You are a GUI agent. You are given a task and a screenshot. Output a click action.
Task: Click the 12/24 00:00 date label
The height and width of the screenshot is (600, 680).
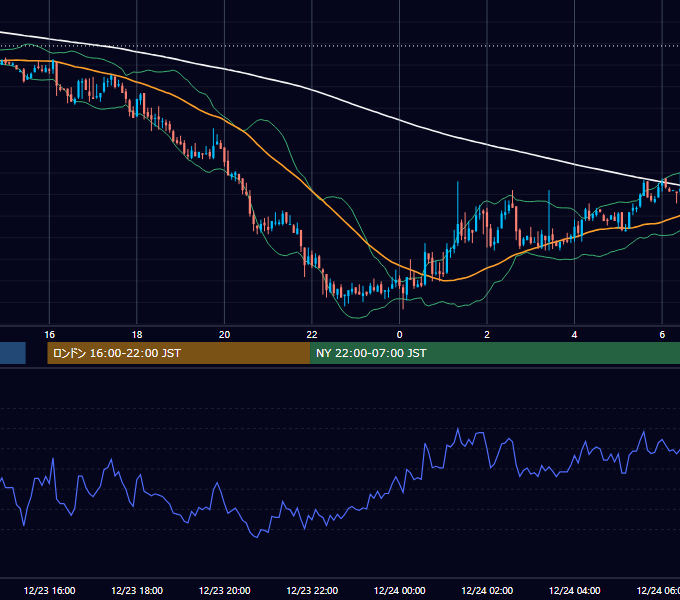pos(399,590)
